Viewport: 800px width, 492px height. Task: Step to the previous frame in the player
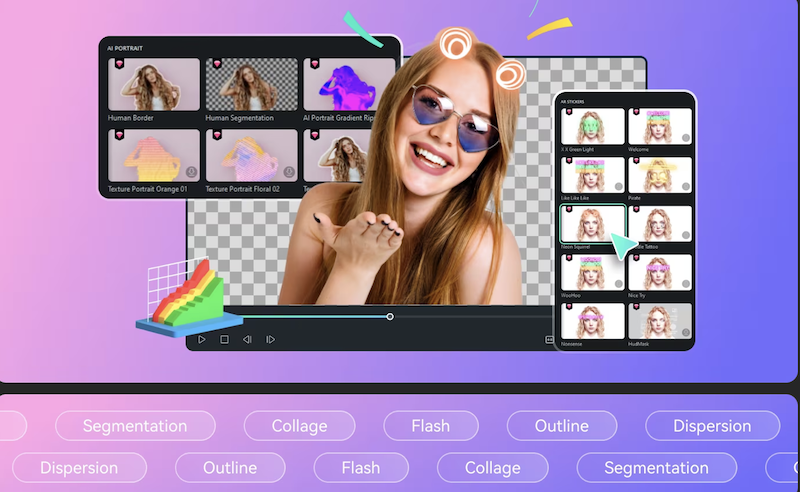coord(247,339)
